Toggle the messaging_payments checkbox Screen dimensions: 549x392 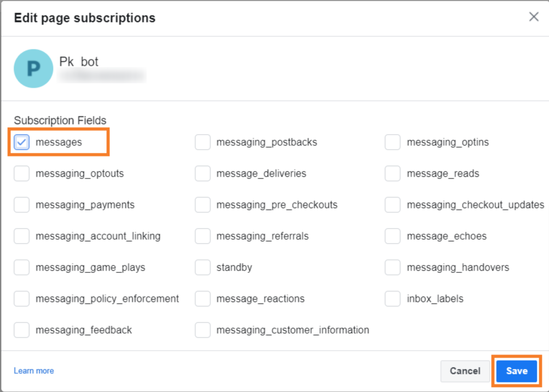(22, 205)
